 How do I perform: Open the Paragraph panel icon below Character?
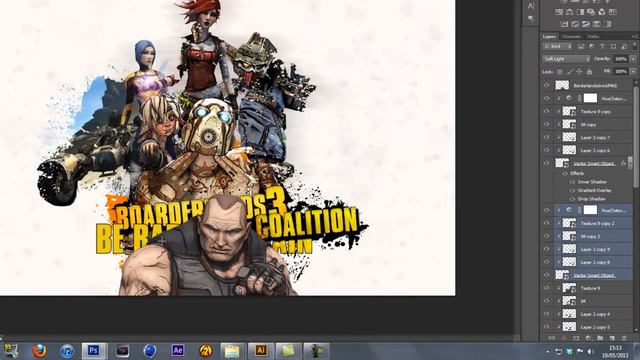(x=531, y=19)
